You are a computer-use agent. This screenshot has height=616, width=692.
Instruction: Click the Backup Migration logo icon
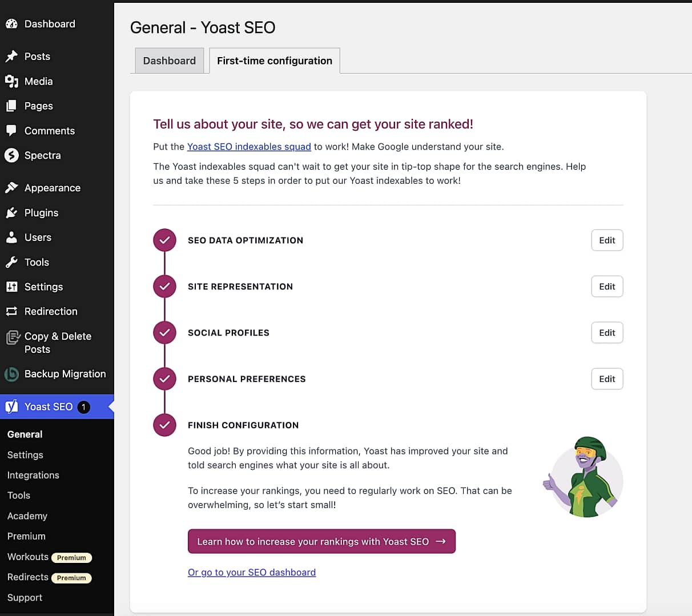pos(11,374)
